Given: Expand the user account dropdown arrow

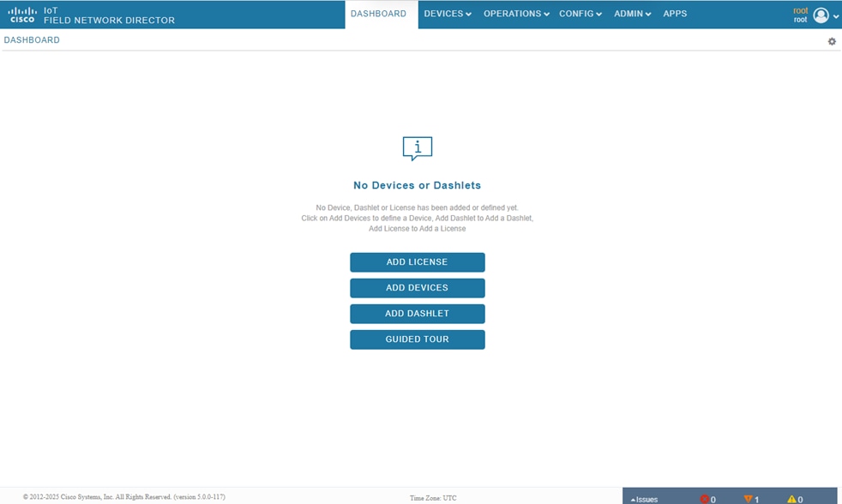Looking at the screenshot, I should [x=835, y=16].
